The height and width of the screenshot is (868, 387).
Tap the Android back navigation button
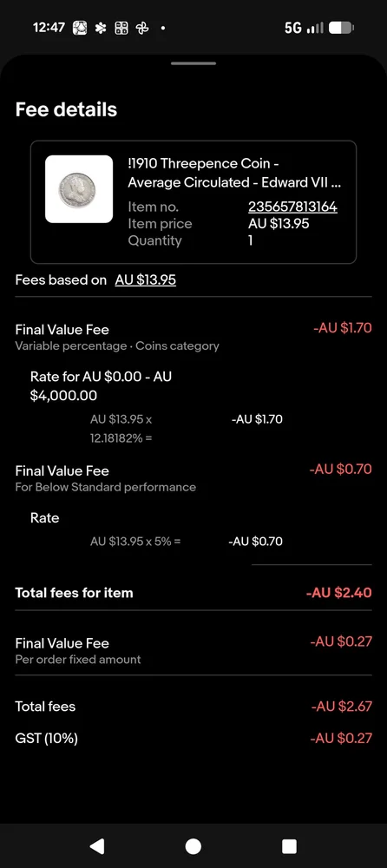(97, 845)
